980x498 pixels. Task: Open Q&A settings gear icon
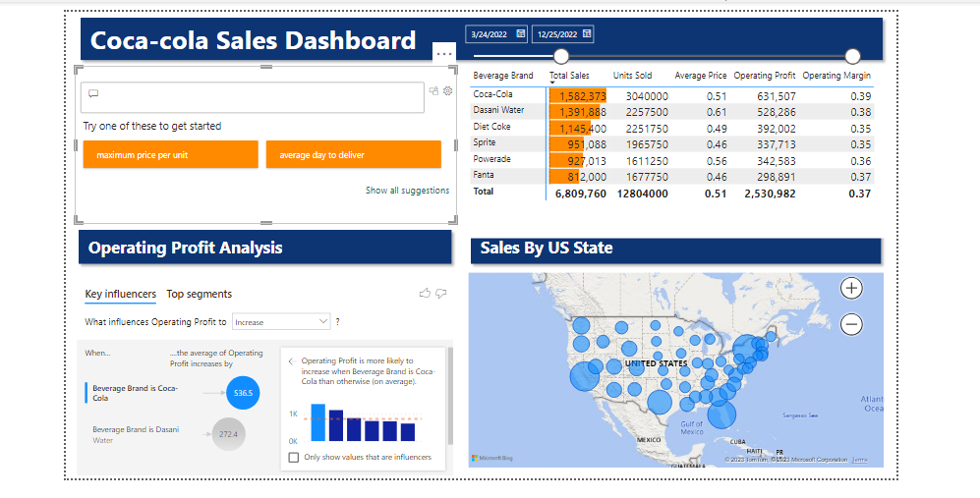447,90
